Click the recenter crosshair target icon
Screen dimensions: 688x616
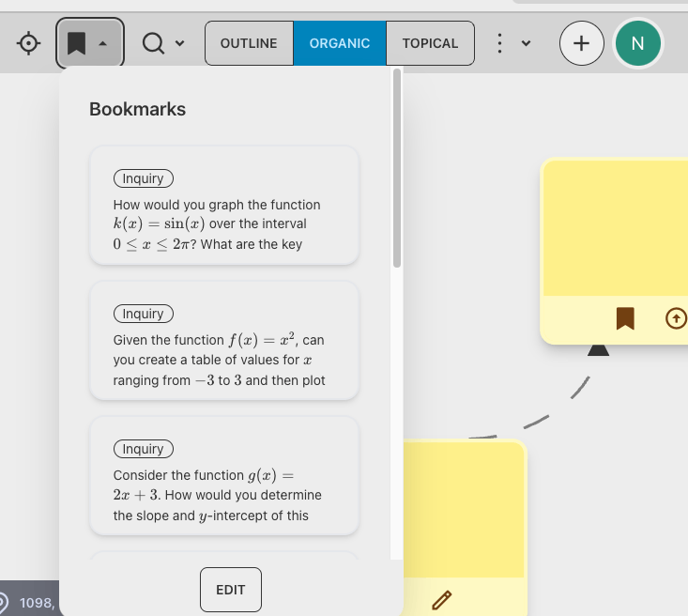coord(28,43)
